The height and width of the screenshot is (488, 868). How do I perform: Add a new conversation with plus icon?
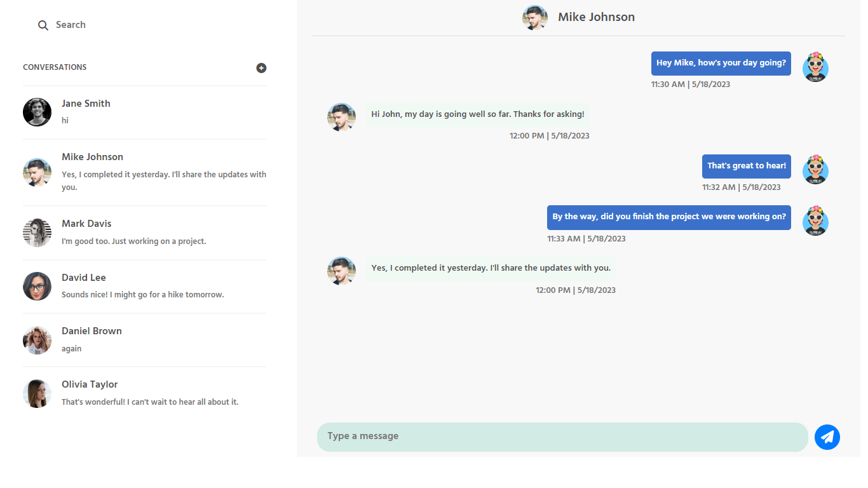click(x=261, y=68)
